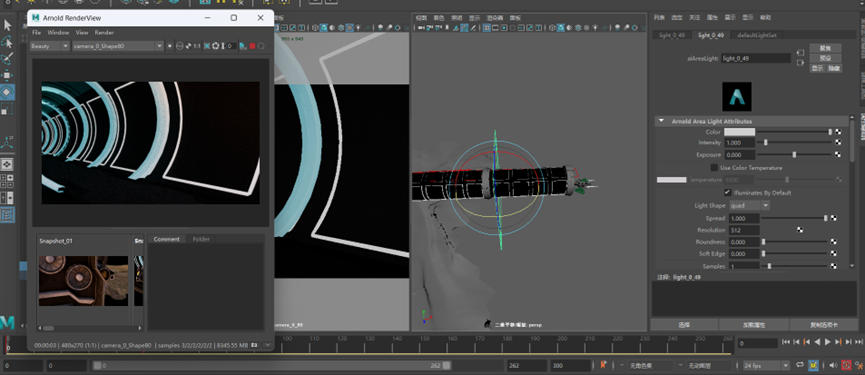Toggle the sphere display icon in RenderView
This screenshot has width=865, height=375.
click(x=179, y=46)
